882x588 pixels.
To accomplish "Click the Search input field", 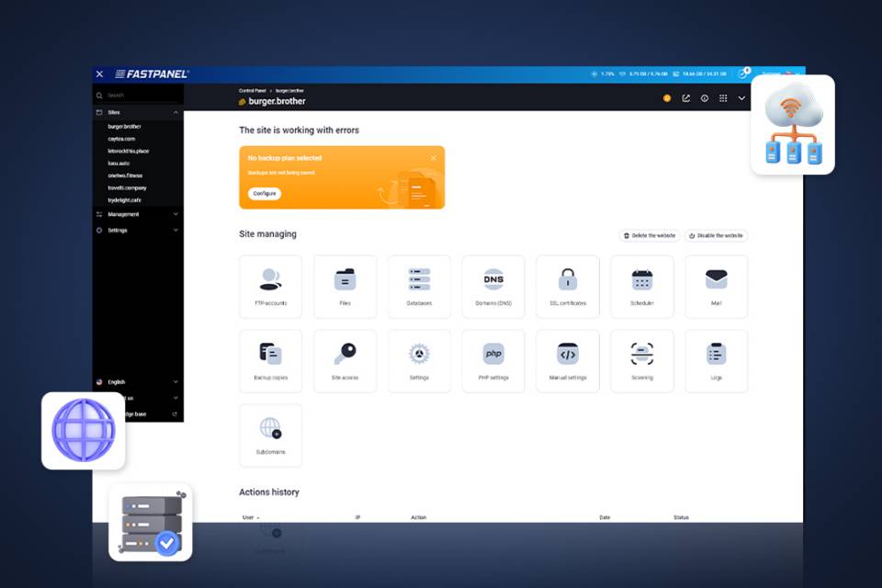I will (x=138, y=95).
